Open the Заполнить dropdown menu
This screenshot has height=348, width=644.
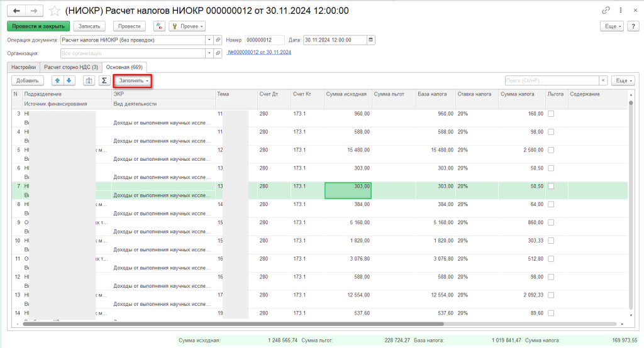click(134, 80)
